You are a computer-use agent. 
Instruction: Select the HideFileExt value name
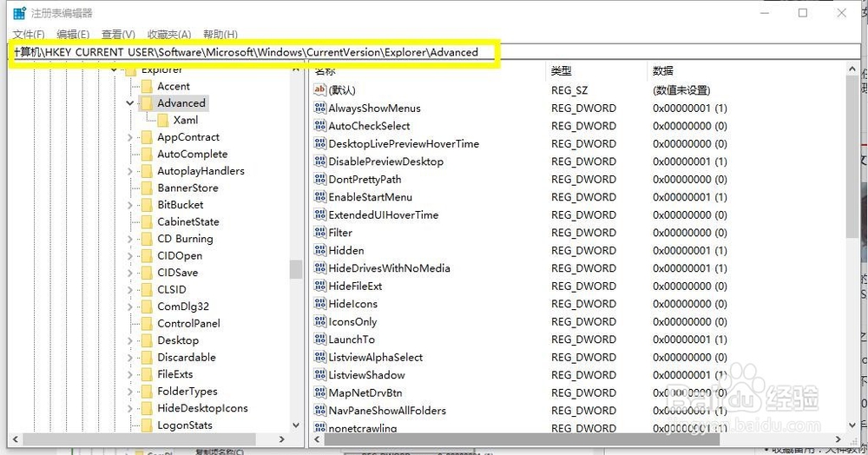coord(355,287)
